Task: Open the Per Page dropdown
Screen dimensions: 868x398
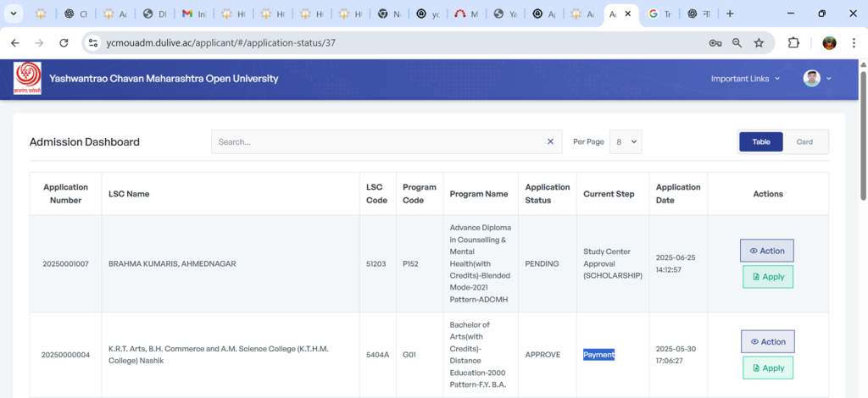Action: [x=626, y=142]
